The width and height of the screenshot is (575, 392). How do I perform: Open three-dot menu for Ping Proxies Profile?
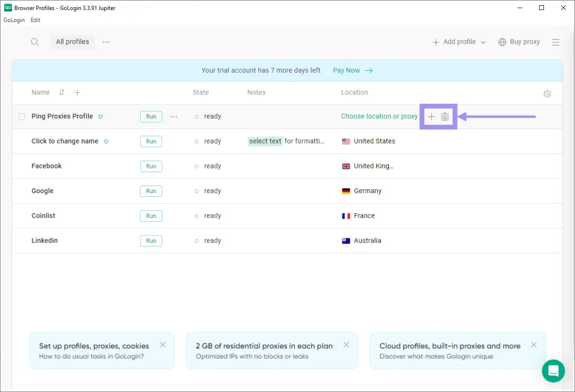click(174, 117)
